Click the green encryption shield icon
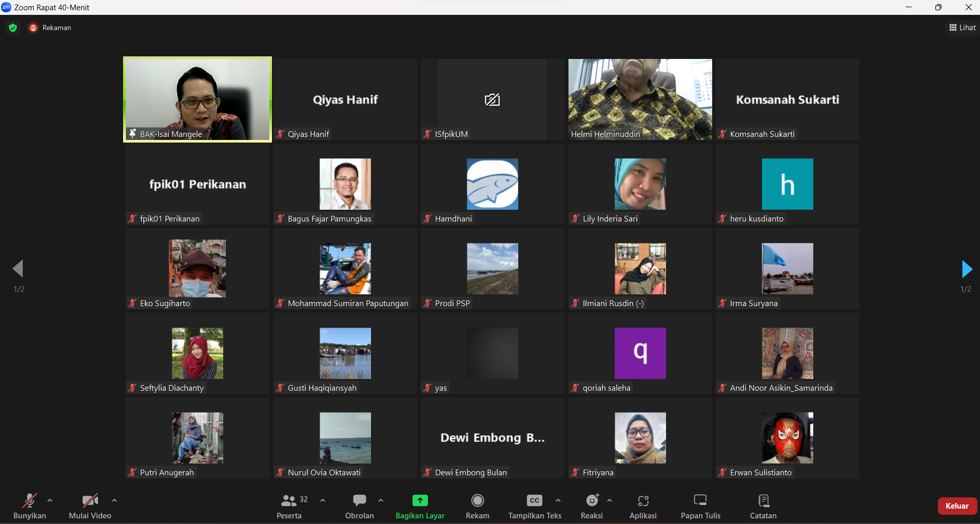Screen dimensions: 980x524 coord(13,28)
